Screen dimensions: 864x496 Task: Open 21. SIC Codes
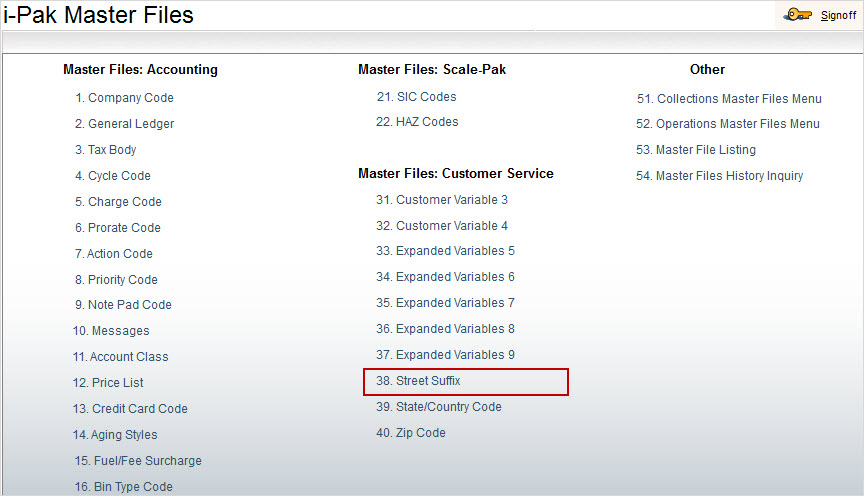point(417,97)
